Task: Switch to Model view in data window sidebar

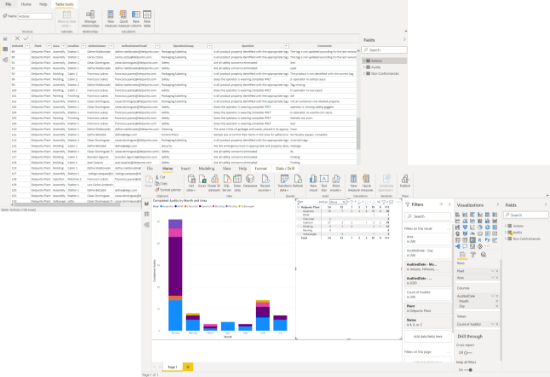Action: [x=5, y=60]
